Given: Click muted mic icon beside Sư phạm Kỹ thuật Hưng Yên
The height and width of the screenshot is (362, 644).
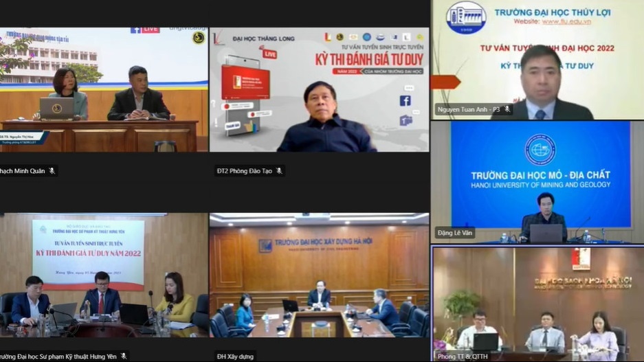Looking at the screenshot, I should (x=124, y=357).
